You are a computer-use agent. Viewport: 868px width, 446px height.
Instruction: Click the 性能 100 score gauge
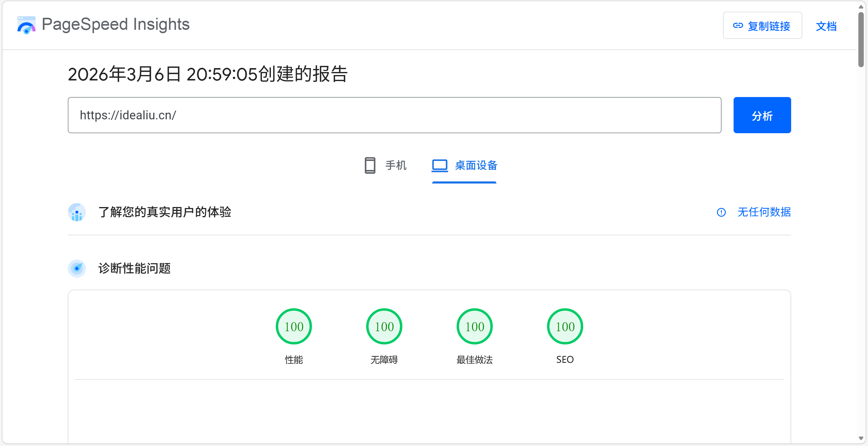pos(293,326)
